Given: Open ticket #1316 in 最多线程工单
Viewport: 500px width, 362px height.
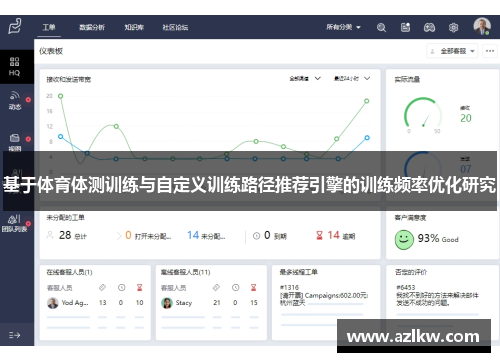Looking at the screenshot, I should (x=324, y=295).
